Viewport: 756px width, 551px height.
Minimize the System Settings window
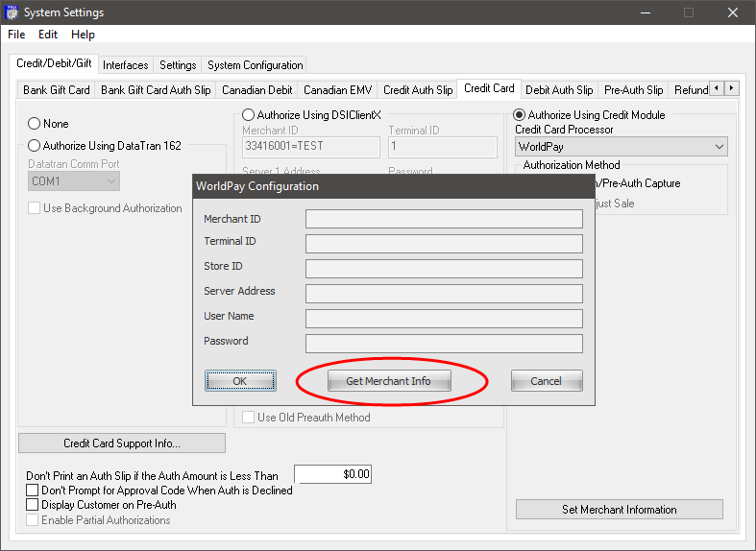tap(646, 12)
